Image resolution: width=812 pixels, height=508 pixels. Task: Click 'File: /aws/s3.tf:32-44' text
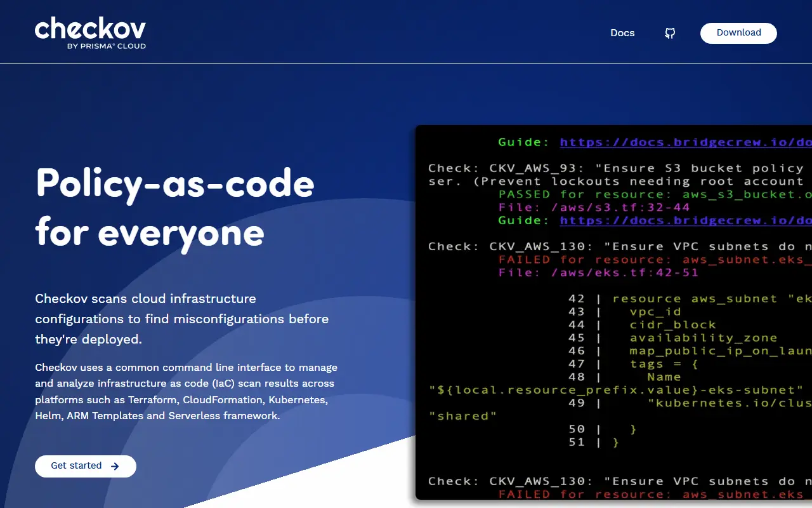click(594, 207)
